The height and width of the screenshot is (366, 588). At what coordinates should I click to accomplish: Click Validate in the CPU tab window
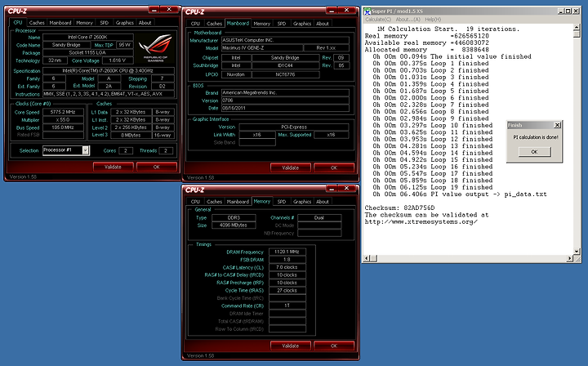click(113, 167)
